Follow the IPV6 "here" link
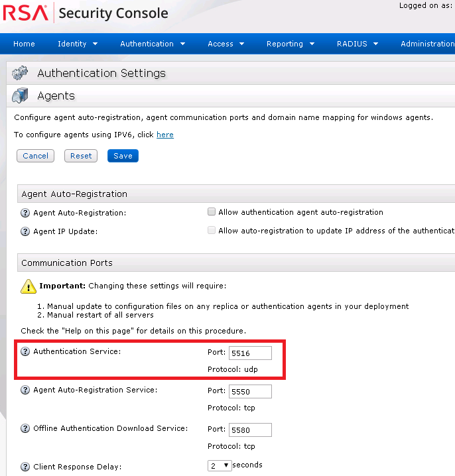The image size is (455, 476). click(165, 135)
